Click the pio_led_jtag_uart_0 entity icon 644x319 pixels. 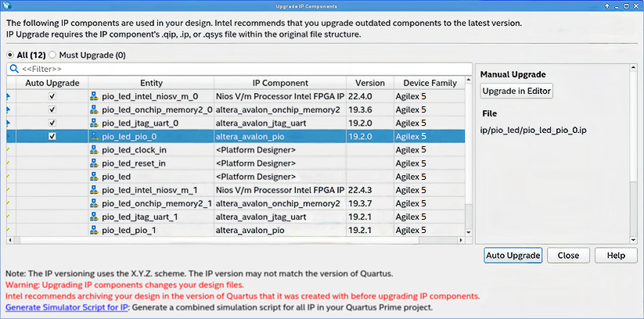(x=95, y=124)
